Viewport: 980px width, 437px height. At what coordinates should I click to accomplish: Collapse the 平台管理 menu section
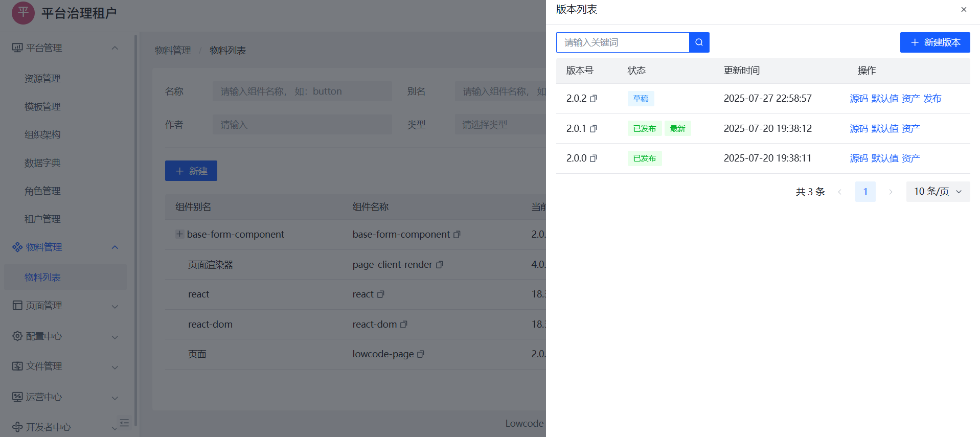click(115, 48)
